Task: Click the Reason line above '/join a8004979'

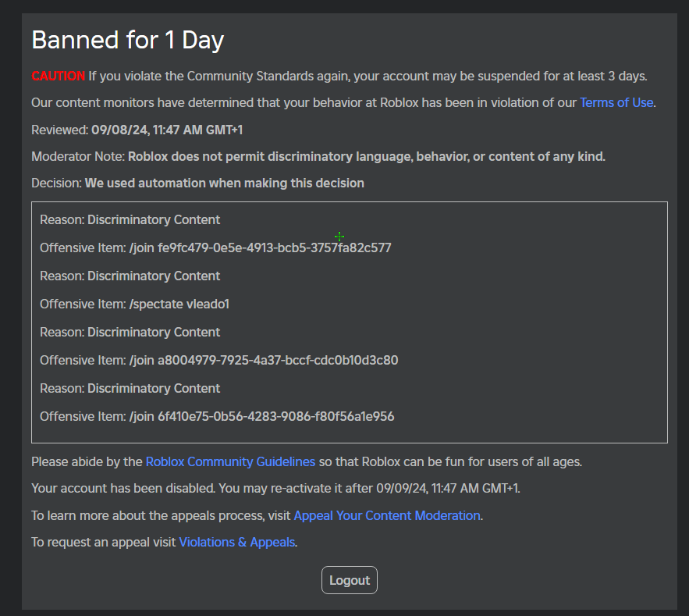Action: pyautogui.click(x=130, y=333)
